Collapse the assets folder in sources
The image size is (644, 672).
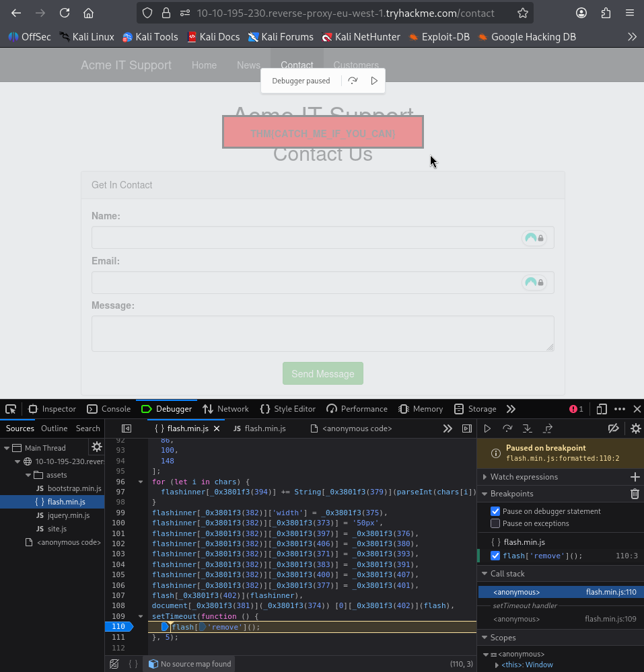[x=28, y=475]
